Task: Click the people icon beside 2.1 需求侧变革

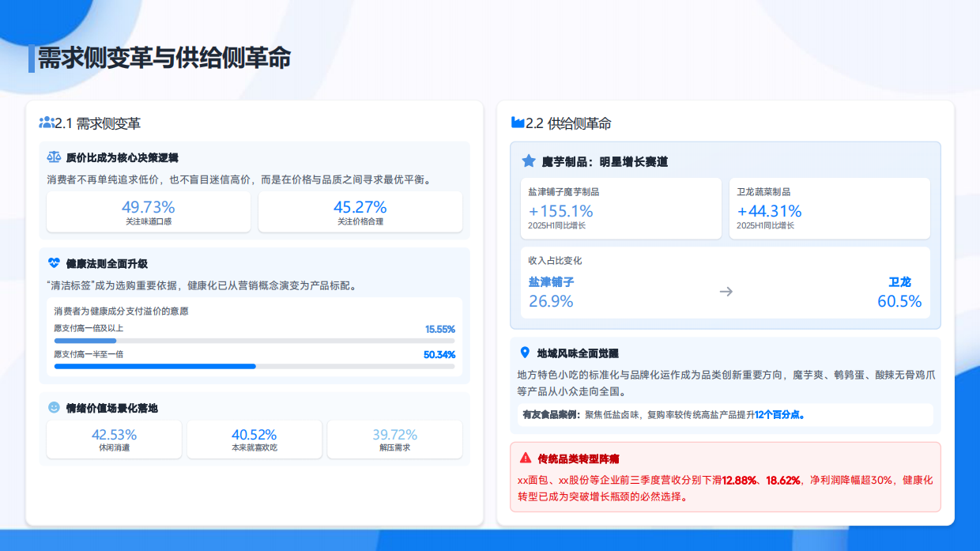Action: point(46,123)
